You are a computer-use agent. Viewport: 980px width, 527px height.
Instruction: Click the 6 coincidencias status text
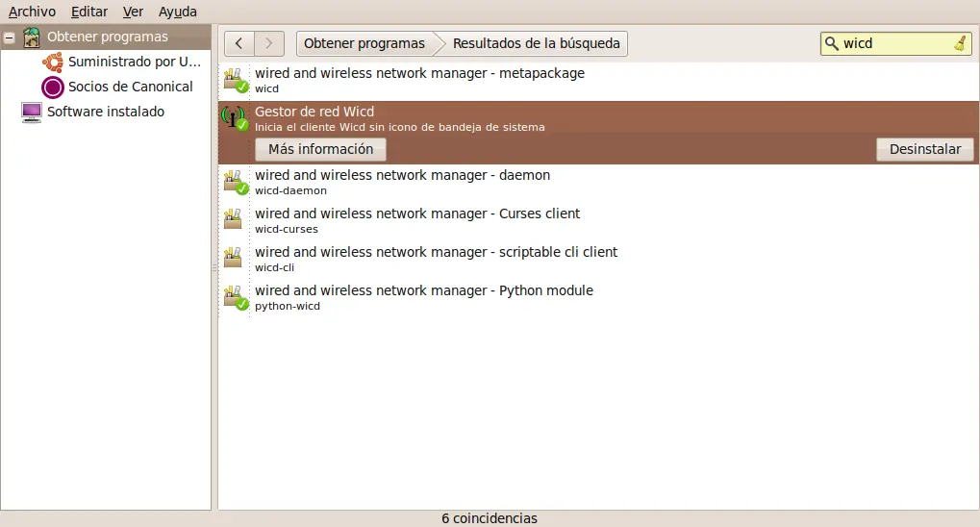(490, 518)
